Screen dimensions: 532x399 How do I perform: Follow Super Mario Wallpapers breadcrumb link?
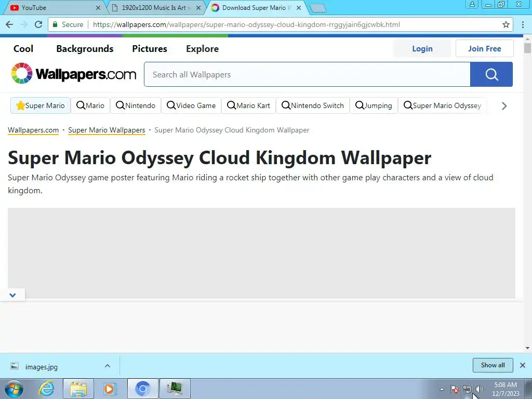point(107,130)
